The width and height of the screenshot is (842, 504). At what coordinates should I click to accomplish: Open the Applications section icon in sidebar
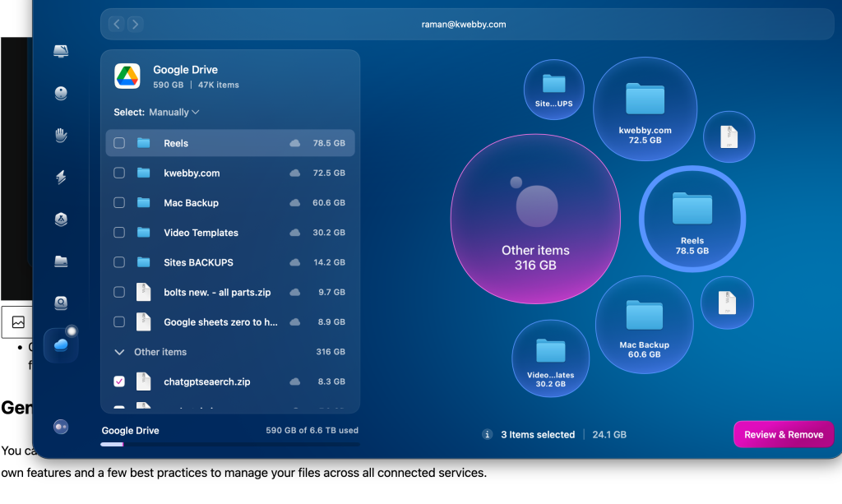tap(61, 219)
